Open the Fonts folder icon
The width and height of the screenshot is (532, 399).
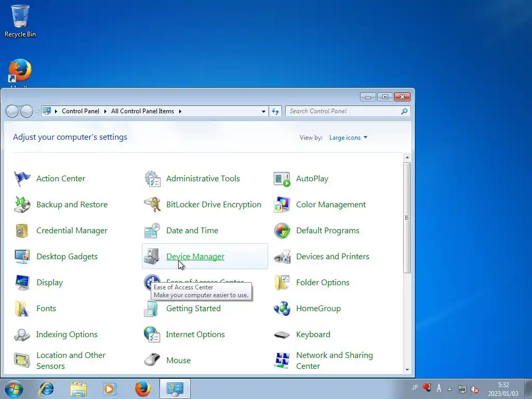click(22, 309)
